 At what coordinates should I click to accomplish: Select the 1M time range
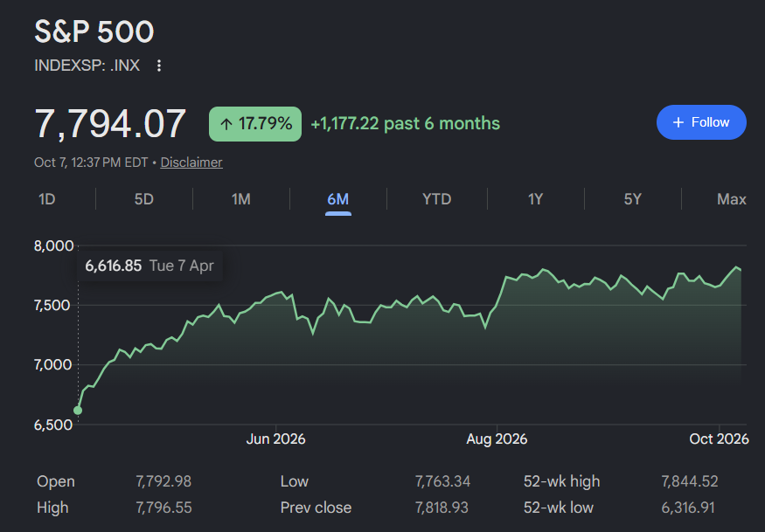tap(241, 199)
